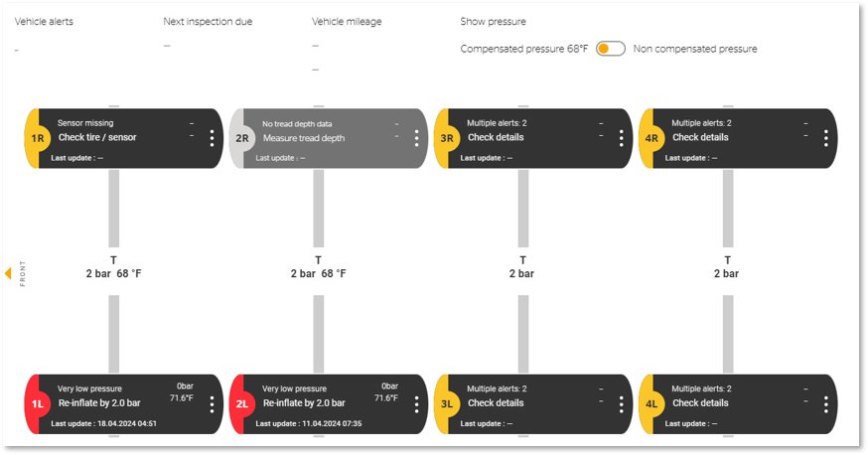Toggle the compensated pressure switch
Viewport: 868px width, 455px height.
point(611,49)
